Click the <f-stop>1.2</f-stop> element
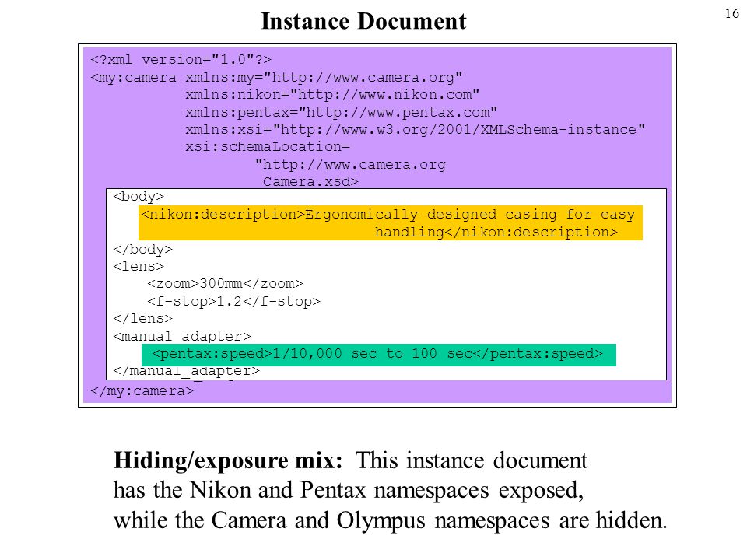 (x=233, y=302)
